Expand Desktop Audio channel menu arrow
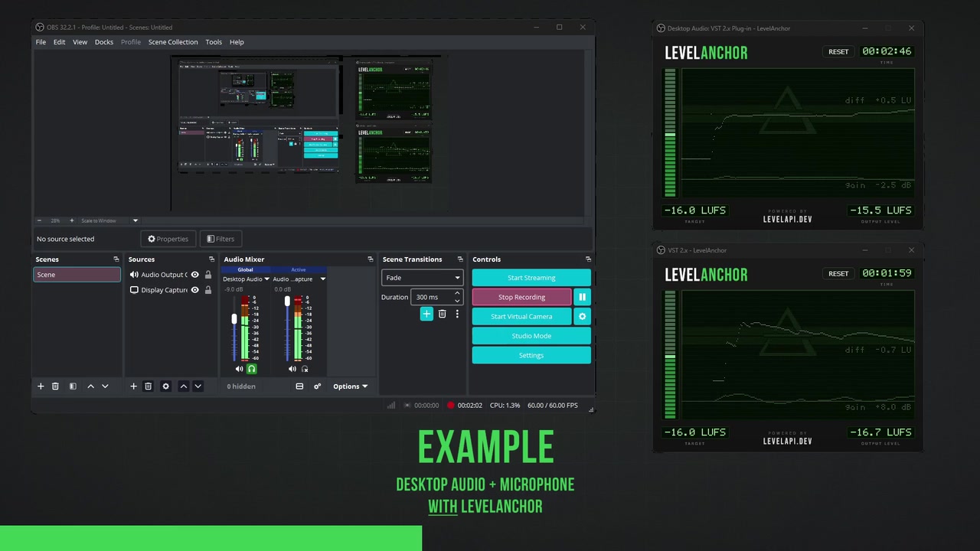Viewport: 980px width, 551px height. point(266,279)
